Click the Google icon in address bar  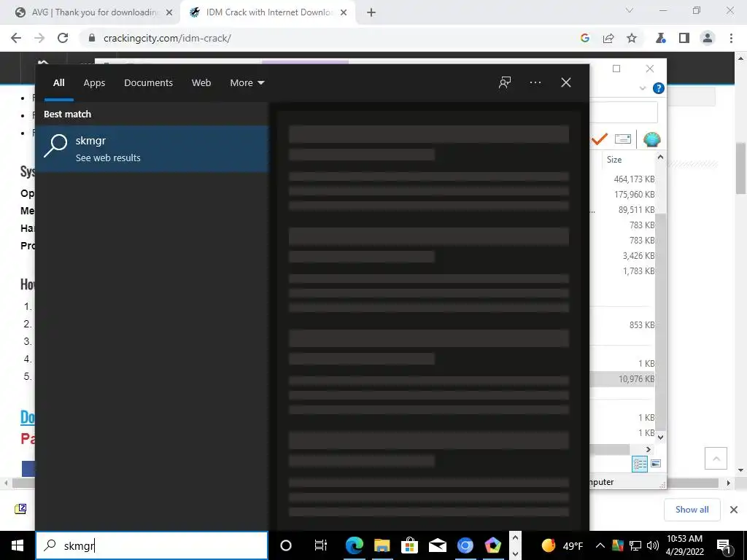click(x=585, y=38)
